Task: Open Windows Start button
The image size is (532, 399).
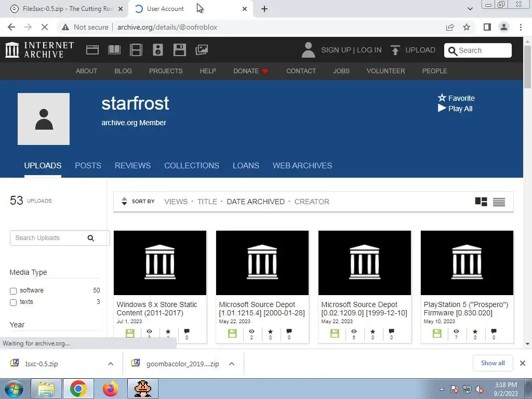Action: pyautogui.click(x=14, y=389)
